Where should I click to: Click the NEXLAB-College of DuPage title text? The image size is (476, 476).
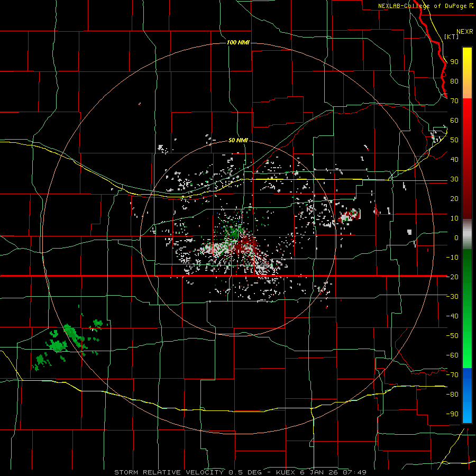click(426, 6)
